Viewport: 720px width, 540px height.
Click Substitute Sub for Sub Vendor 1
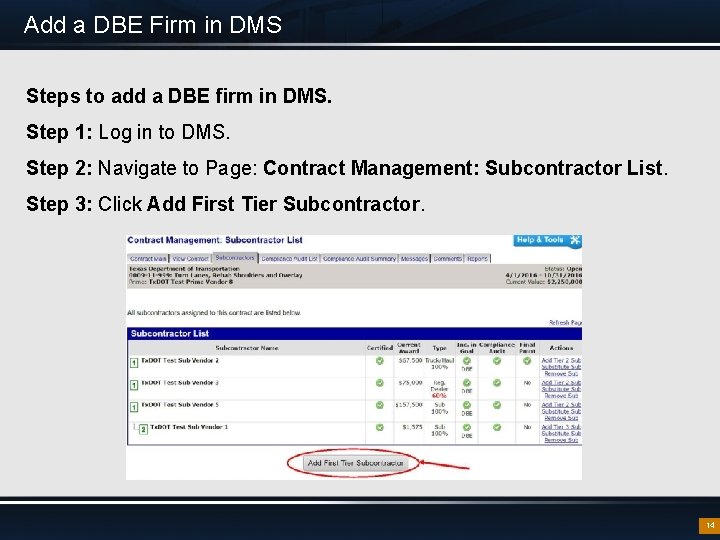click(x=561, y=433)
